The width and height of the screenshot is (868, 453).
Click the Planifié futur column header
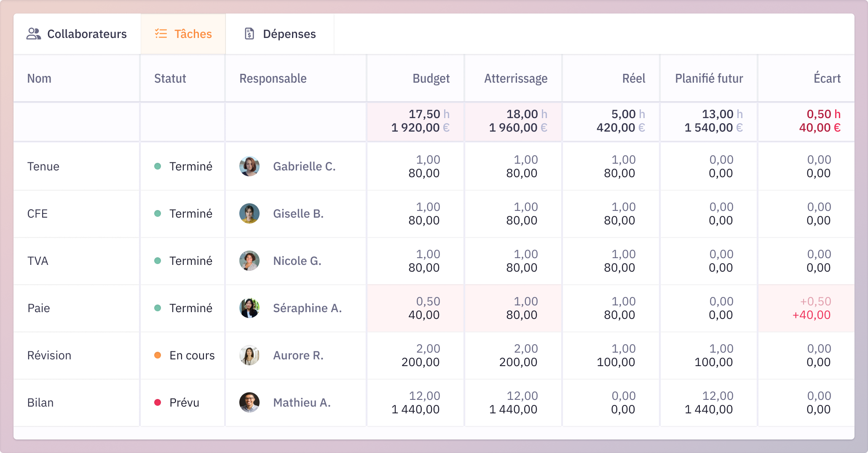pos(709,78)
